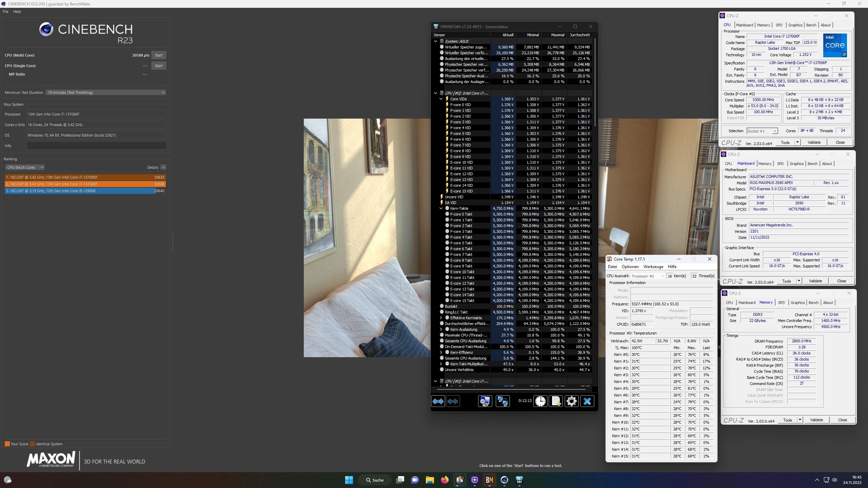Open Core Temp taskbar icon
The image size is (868, 488).
tap(459, 480)
